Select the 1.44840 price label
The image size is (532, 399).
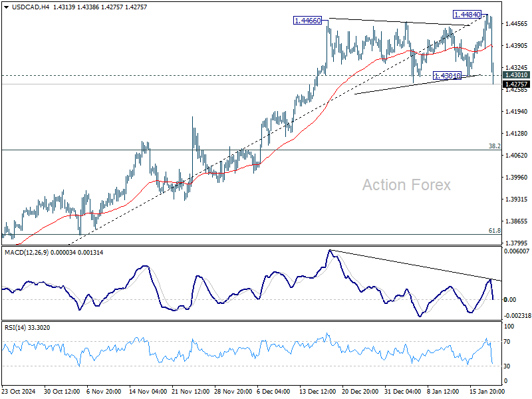click(x=467, y=15)
